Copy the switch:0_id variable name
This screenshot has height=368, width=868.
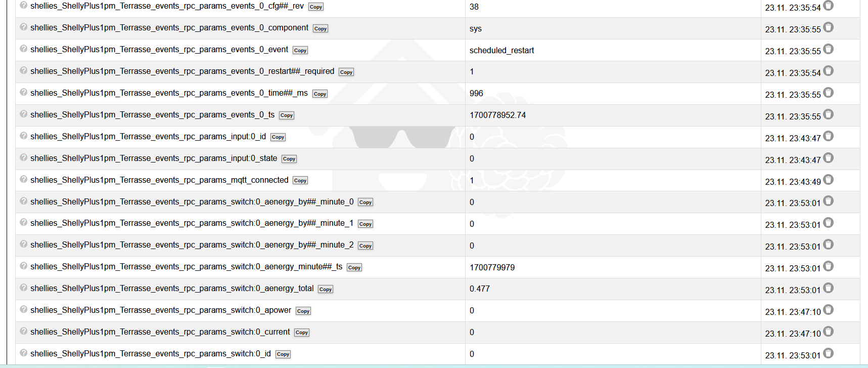[x=283, y=354]
